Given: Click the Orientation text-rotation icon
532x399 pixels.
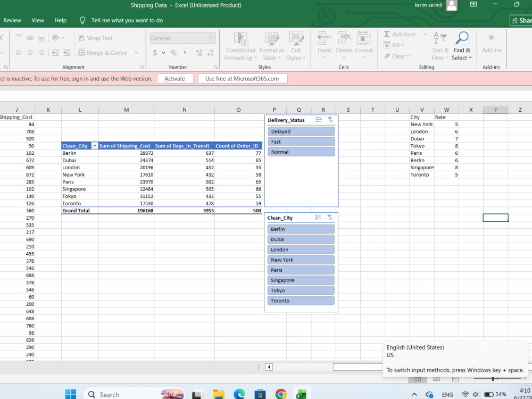Looking at the screenshot, I should pyautogui.click(x=55, y=38).
